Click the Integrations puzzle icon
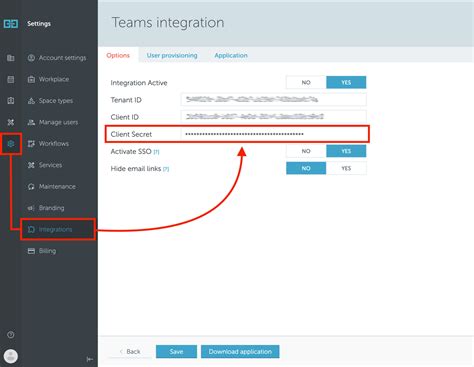This screenshot has width=474, height=367. 31,229
